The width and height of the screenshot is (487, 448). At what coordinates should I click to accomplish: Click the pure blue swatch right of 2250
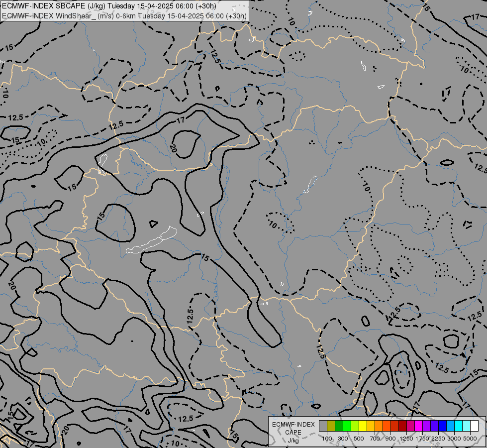[443, 426]
